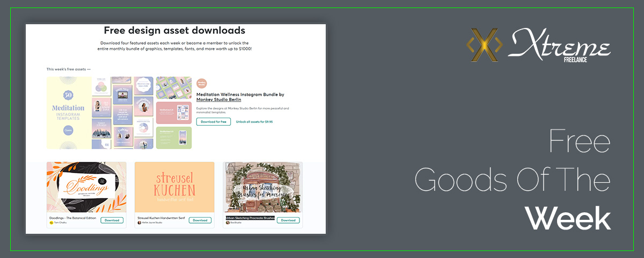Click Streusel Kuchen Handwritten Serif title

coord(160,218)
